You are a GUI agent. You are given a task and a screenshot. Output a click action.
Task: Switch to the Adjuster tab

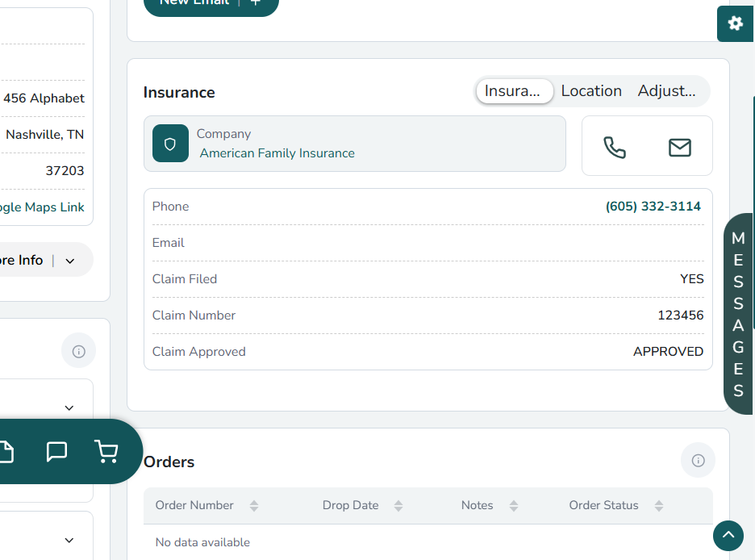[666, 91]
